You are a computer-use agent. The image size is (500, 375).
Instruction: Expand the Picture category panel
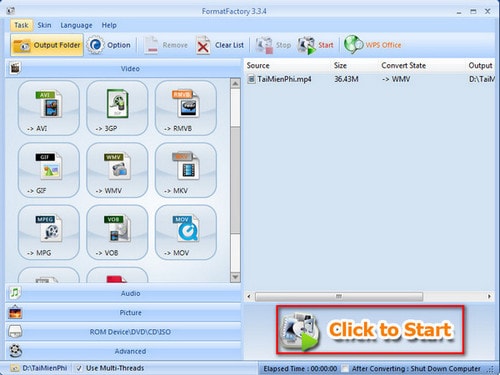tap(123, 313)
